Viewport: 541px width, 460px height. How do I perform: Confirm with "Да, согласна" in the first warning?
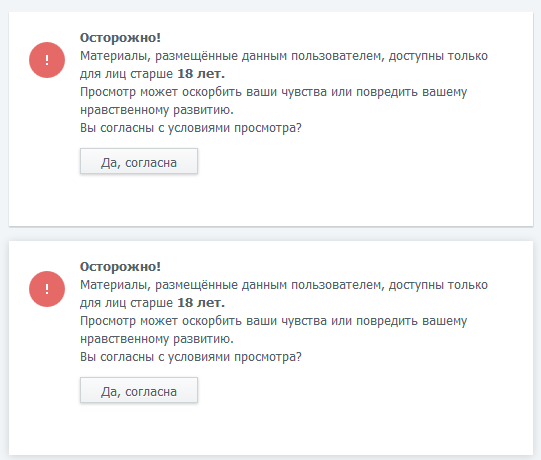coord(139,161)
